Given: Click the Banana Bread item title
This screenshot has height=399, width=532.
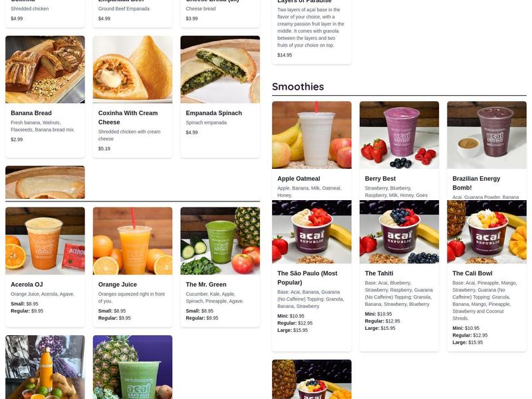Looking at the screenshot, I should pyautogui.click(x=31, y=113).
